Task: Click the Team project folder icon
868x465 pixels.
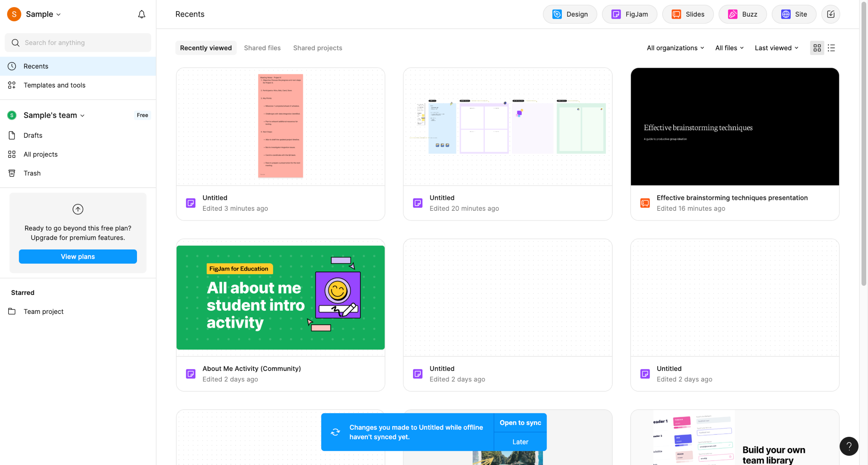Action: (12, 311)
